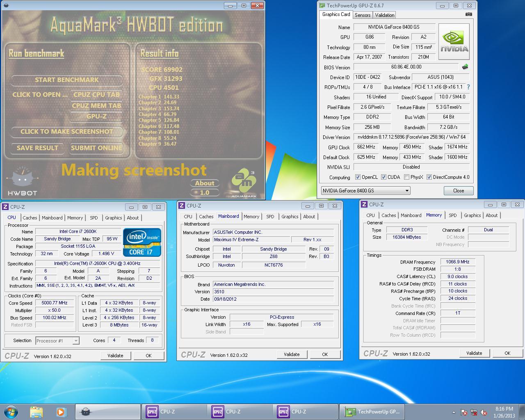Click CPUZ MEM TAB button in AquaMark

(96, 105)
